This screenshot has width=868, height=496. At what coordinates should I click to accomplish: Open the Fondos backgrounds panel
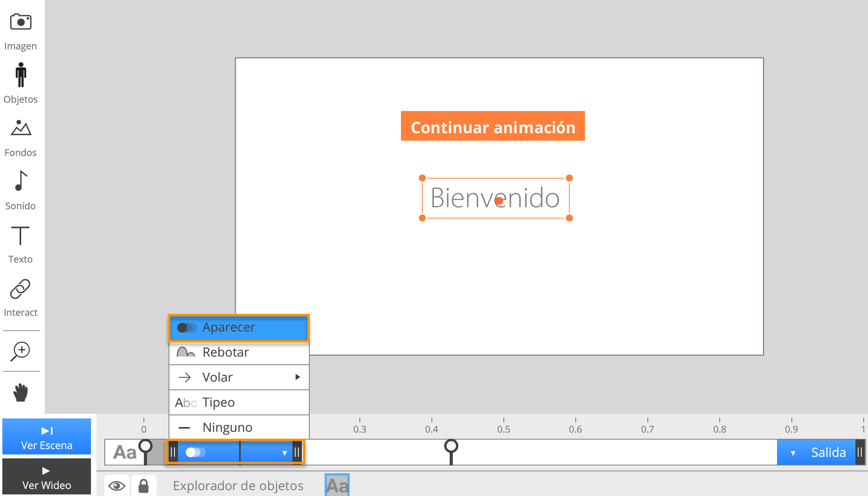20,128
